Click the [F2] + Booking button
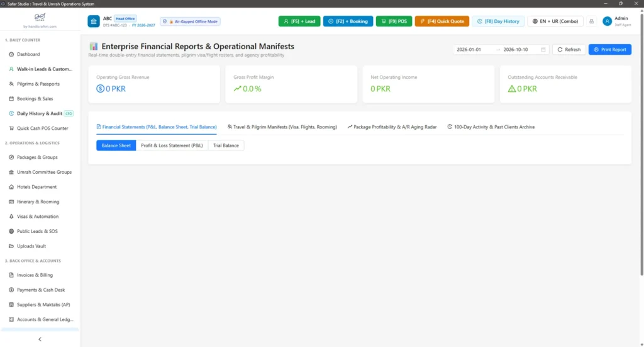The height and width of the screenshot is (347, 644). click(x=348, y=21)
